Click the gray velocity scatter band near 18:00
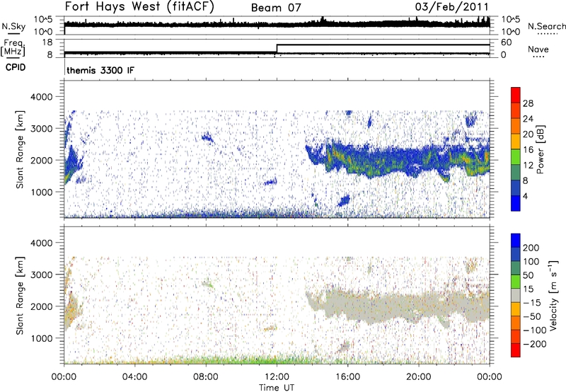Viewport: 566px width, 392px height. 383,306
